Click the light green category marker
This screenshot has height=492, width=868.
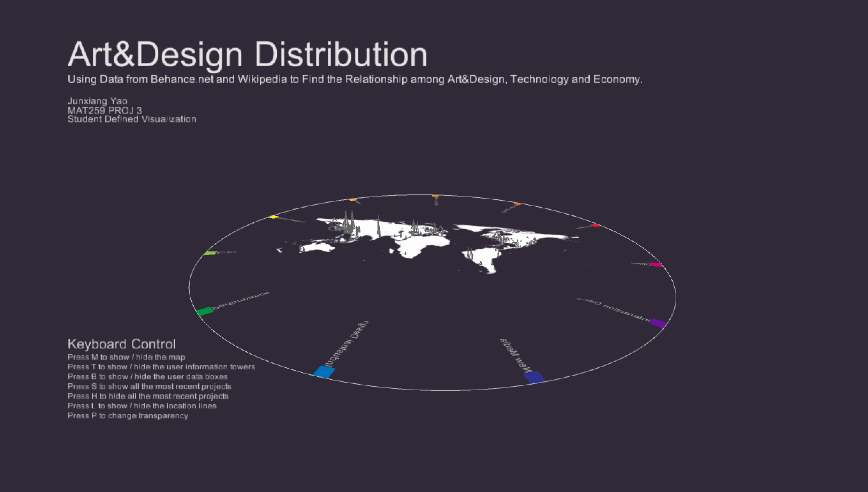[x=210, y=253]
